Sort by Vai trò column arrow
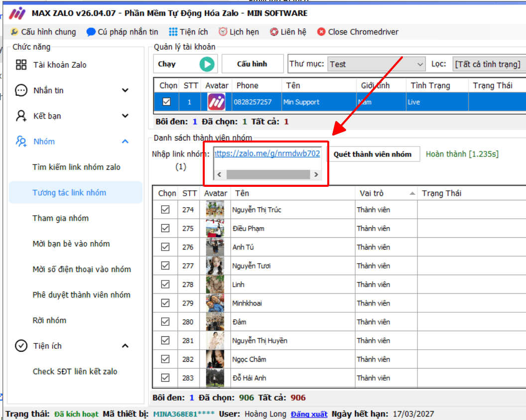Screen dimensions: 526x420 (x=412, y=194)
